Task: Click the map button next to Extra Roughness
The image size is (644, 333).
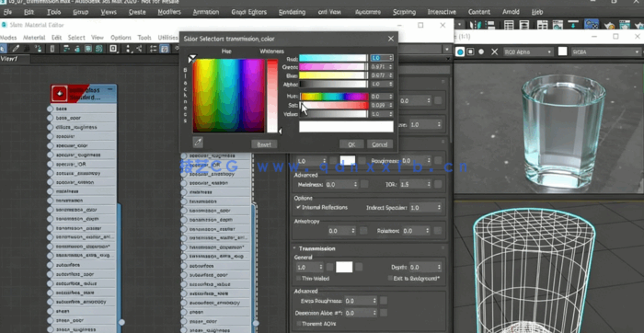Action: point(384,301)
